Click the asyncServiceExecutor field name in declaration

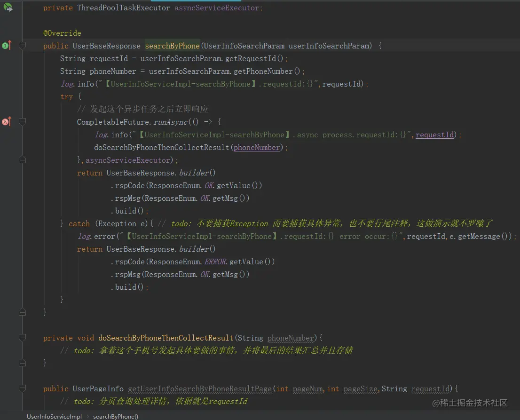click(x=216, y=8)
